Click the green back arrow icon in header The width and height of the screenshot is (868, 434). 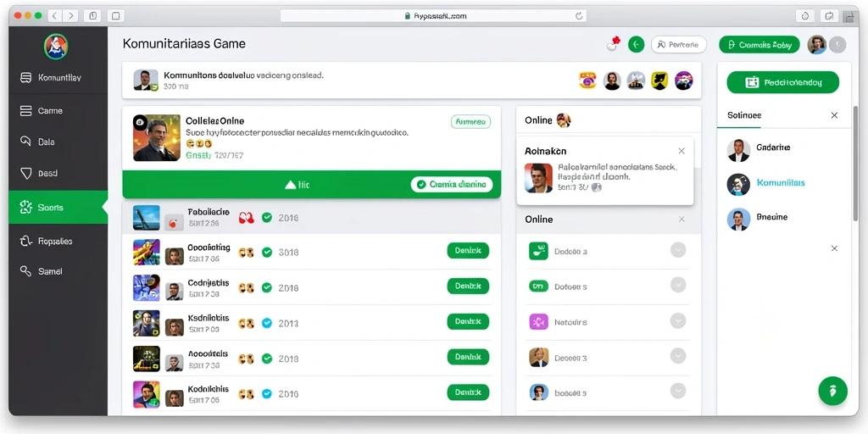click(x=636, y=45)
